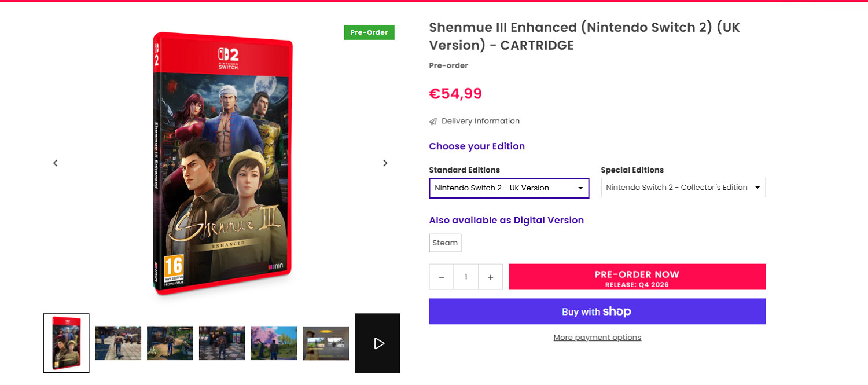Select the second screenshot thumbnail
Image resolution: width=868 pixels, height=385 pixels.
(118, 343)
